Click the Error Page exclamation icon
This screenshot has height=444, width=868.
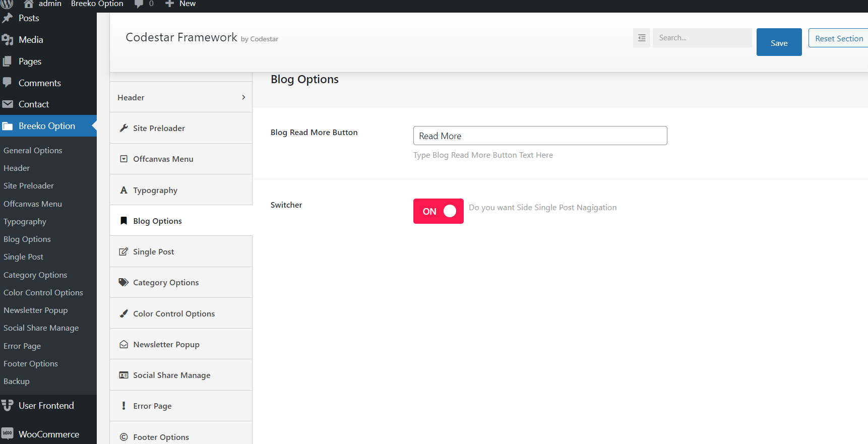coord(123,406)
